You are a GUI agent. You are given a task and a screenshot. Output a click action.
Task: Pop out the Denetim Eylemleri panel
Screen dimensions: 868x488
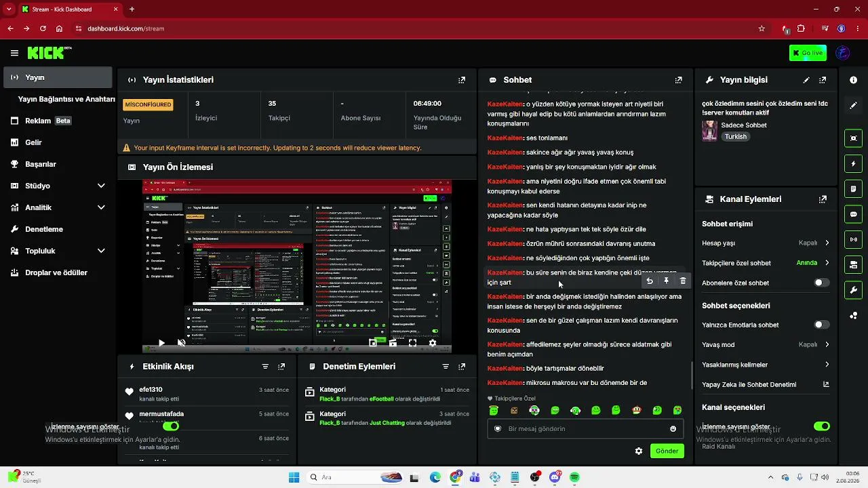click(462, 367)
